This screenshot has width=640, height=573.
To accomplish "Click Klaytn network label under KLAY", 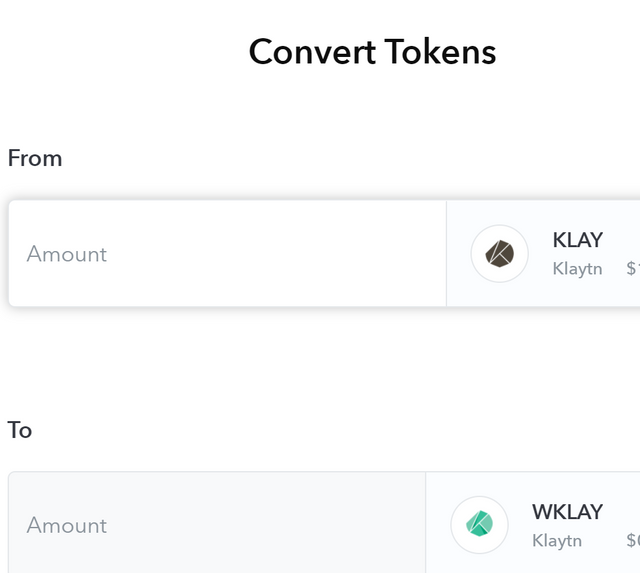I will tap(577, 268).
